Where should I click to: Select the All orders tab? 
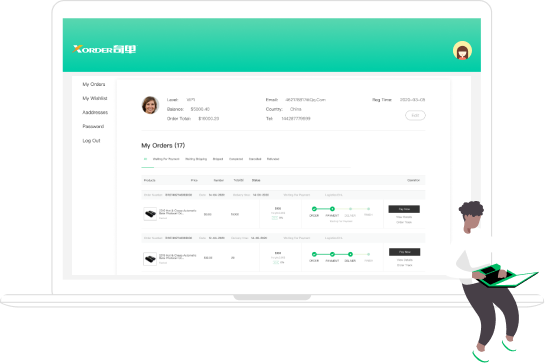coord(145,159)
